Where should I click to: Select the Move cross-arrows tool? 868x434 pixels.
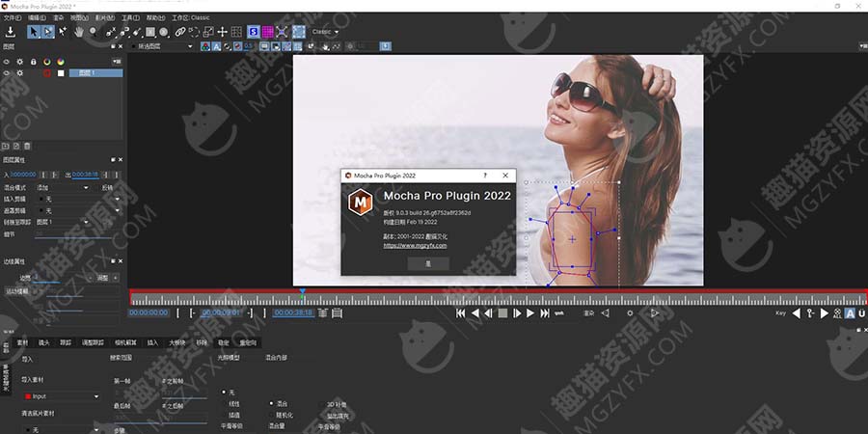point(222,32)
